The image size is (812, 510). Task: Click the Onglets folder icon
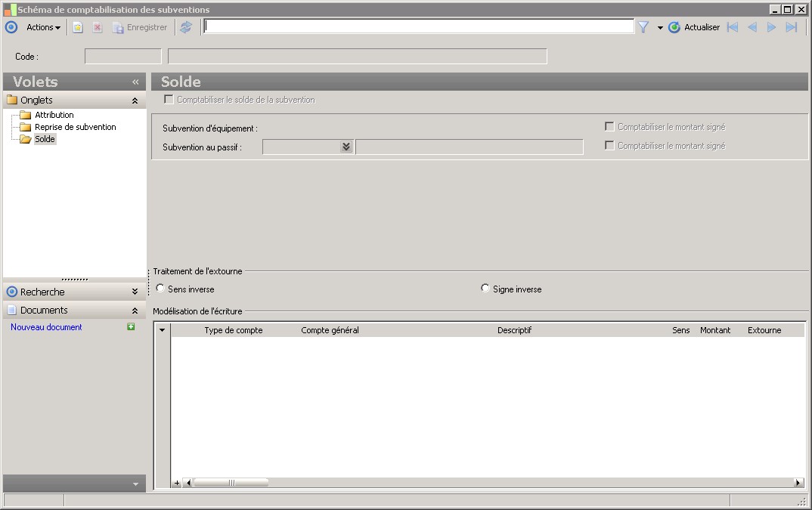coord(12,100)
